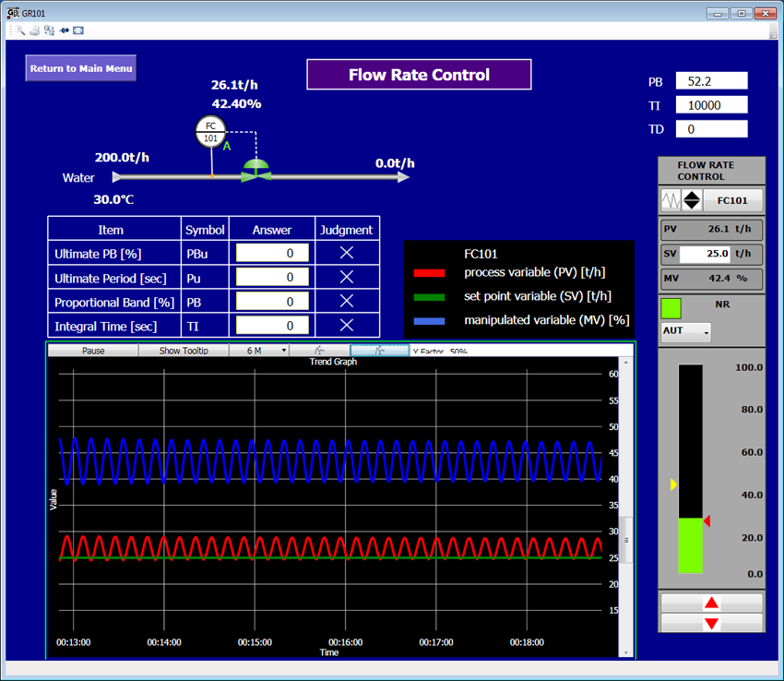Click the first Y-axis scale icon button
Screen dimensions: 784x681
click(319, 351)
